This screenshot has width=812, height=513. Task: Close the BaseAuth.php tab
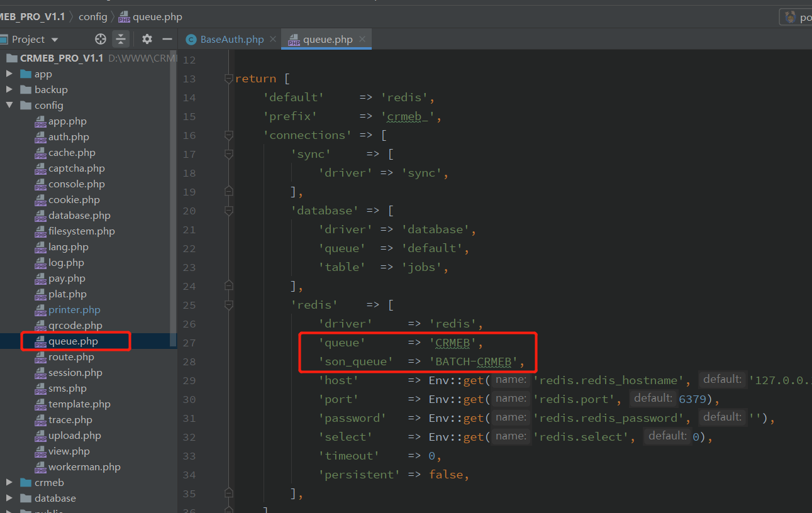[x=272, y=39]
